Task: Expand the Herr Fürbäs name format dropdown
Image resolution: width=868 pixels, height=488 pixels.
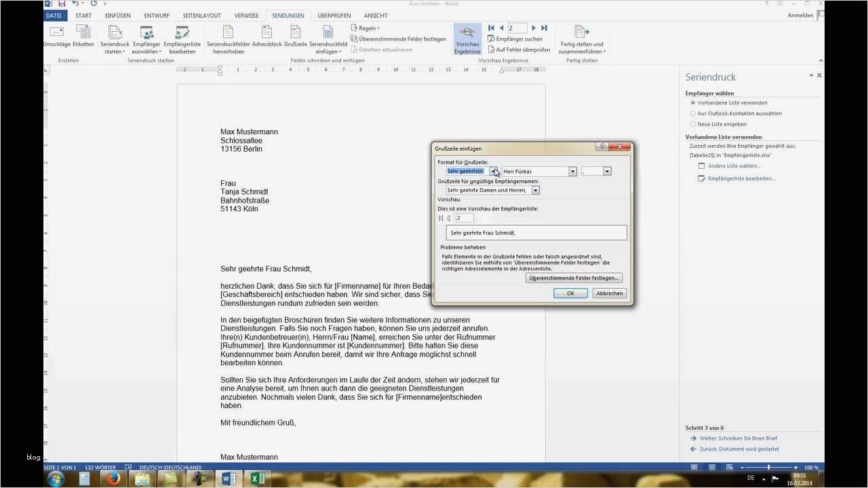Action: tap(572, 171)
